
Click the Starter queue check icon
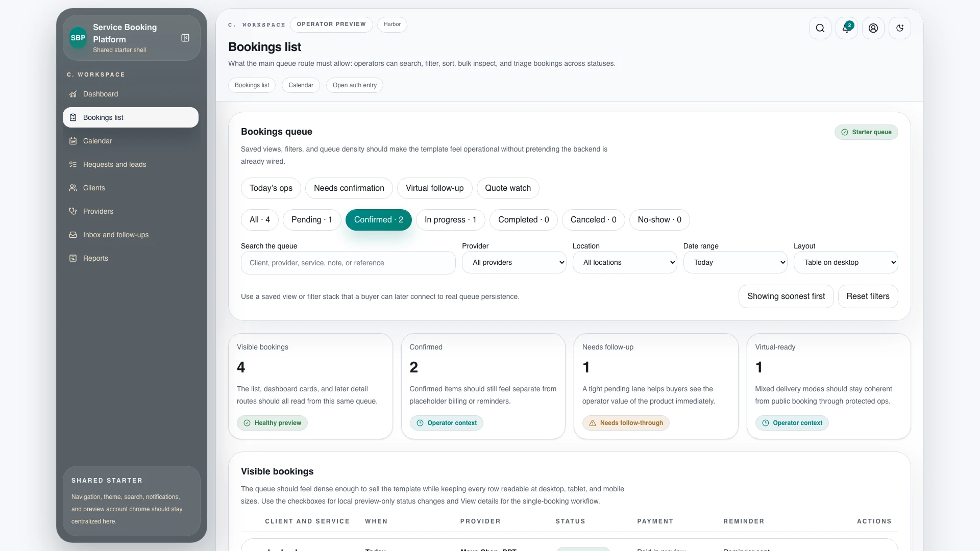[x=845, y=132]
